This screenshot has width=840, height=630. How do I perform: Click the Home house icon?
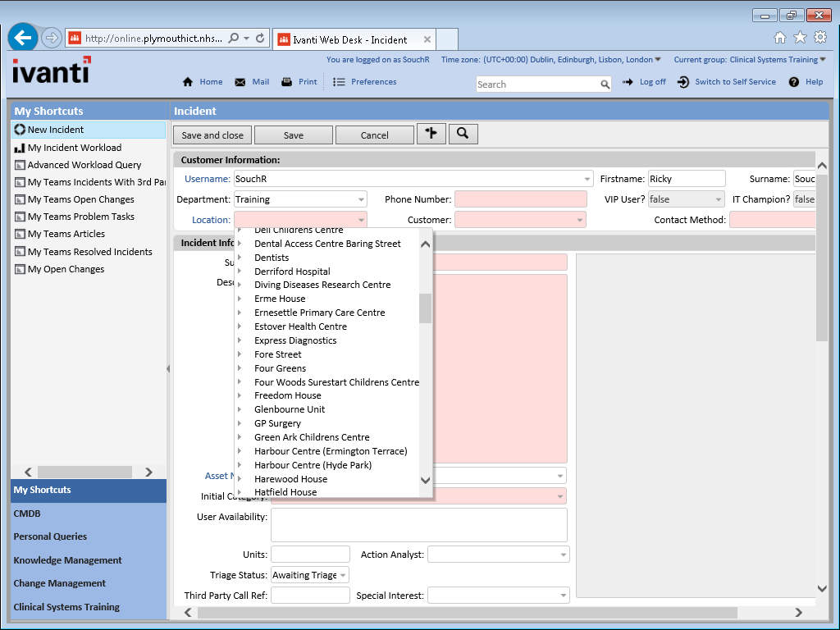click(x=188, y=82)
